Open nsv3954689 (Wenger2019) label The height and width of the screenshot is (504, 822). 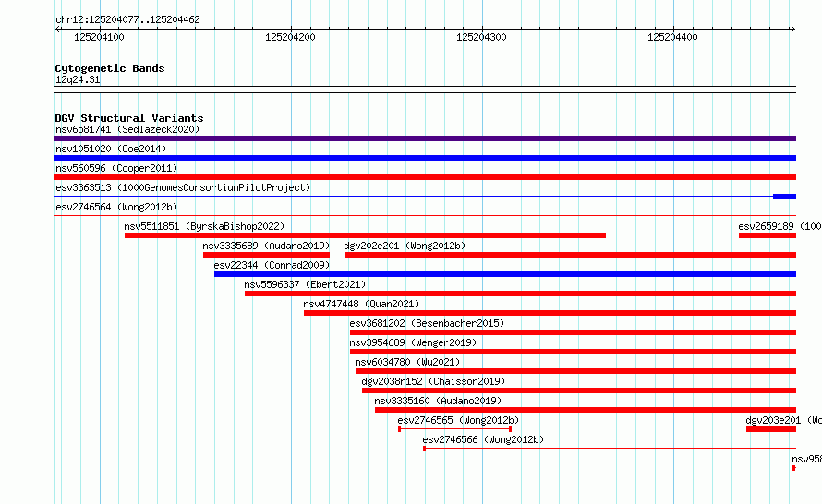[413, 342]
